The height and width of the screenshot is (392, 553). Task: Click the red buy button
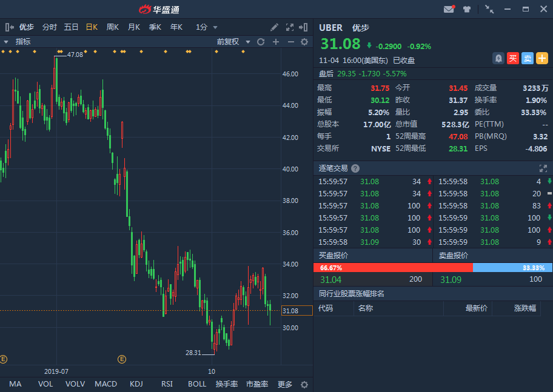[513, 58]
